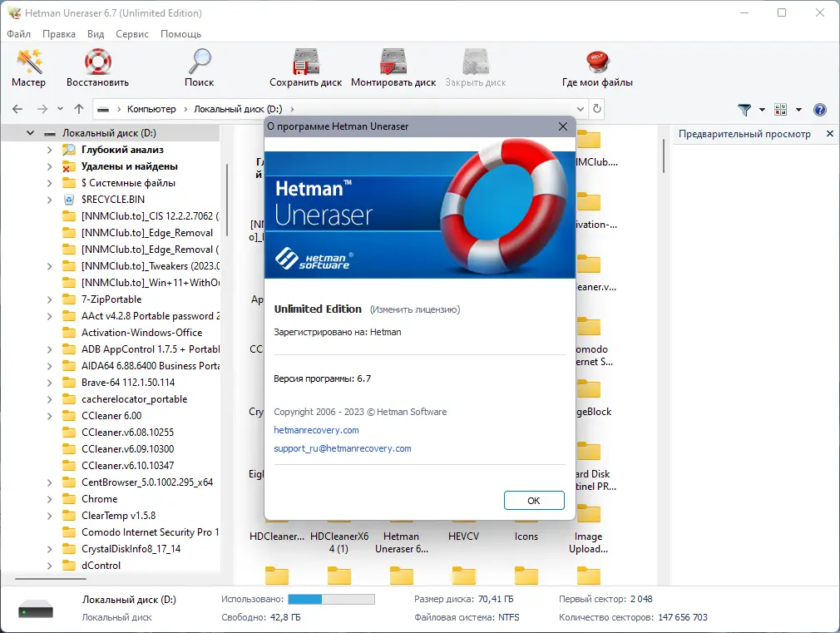Screen dimensions: 840x633
Task: Expand the Глубокий анализ tree node
Action: [x=50, y=150]
